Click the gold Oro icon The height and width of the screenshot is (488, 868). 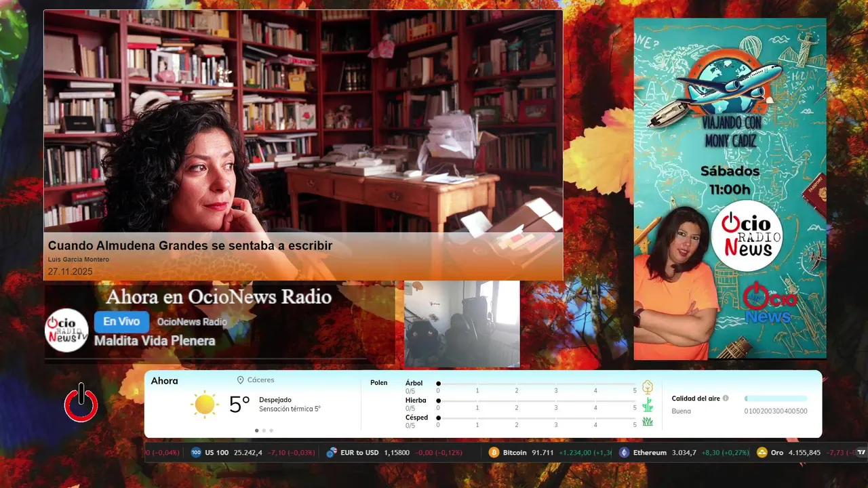click(x=762, y=452)
